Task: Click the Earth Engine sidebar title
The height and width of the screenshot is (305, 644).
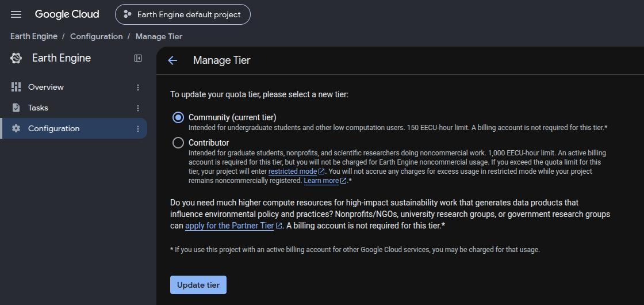Action: click(x=62, y=58)
